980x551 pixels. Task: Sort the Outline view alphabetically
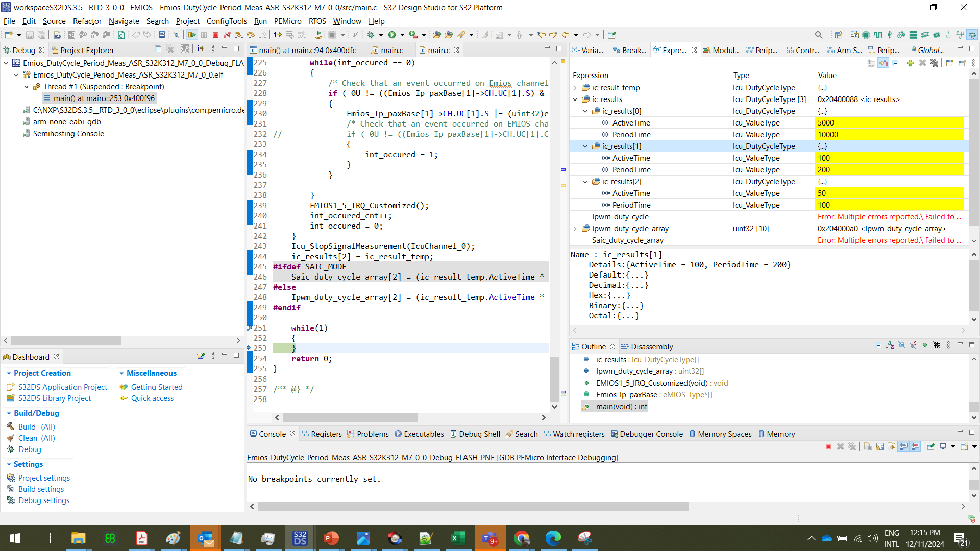tap(890, 345)
